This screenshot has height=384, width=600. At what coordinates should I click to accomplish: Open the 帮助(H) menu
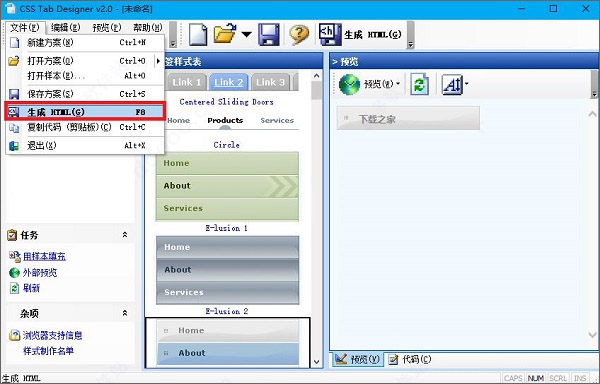148,28
